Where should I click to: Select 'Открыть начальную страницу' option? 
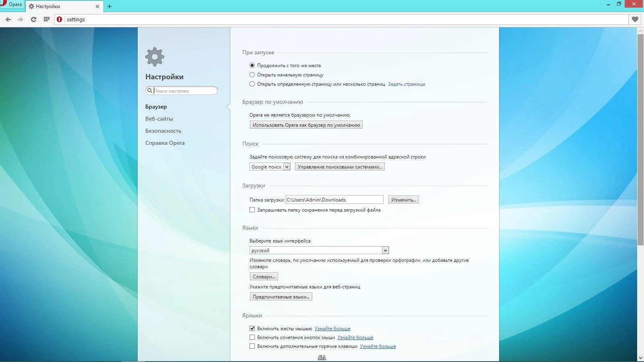click(252, 74)
